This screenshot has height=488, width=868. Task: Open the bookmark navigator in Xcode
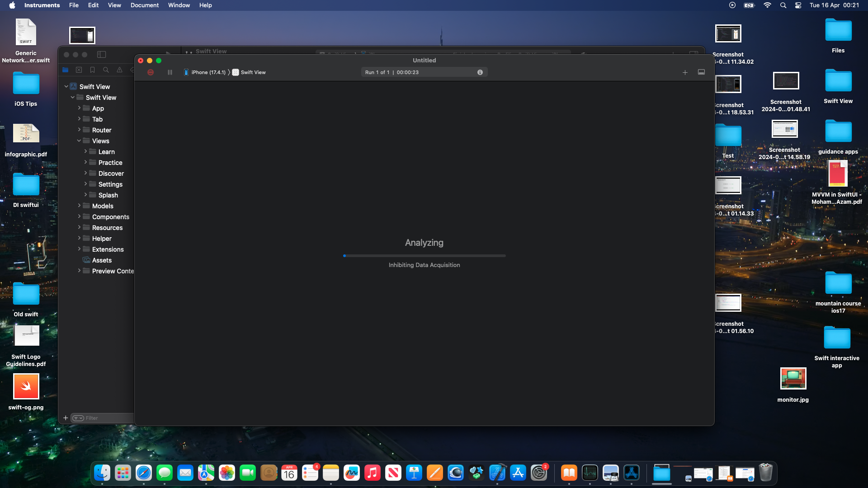92,70
